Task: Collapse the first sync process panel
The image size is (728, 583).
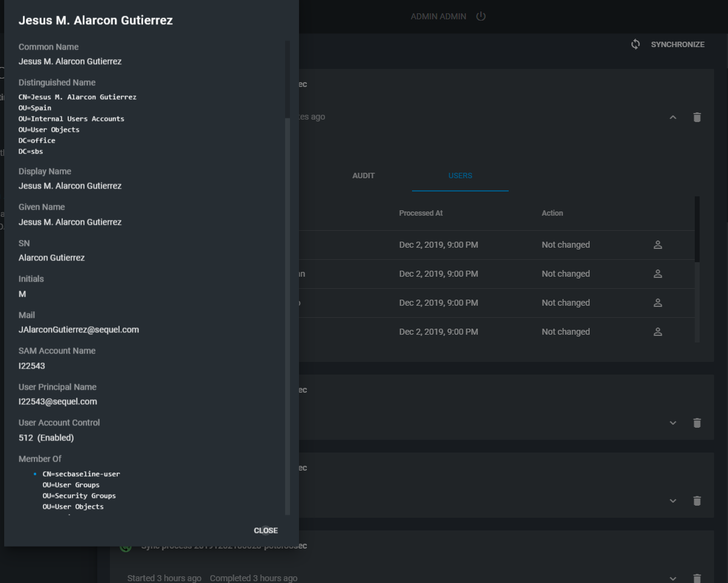Action: (673, 117)
